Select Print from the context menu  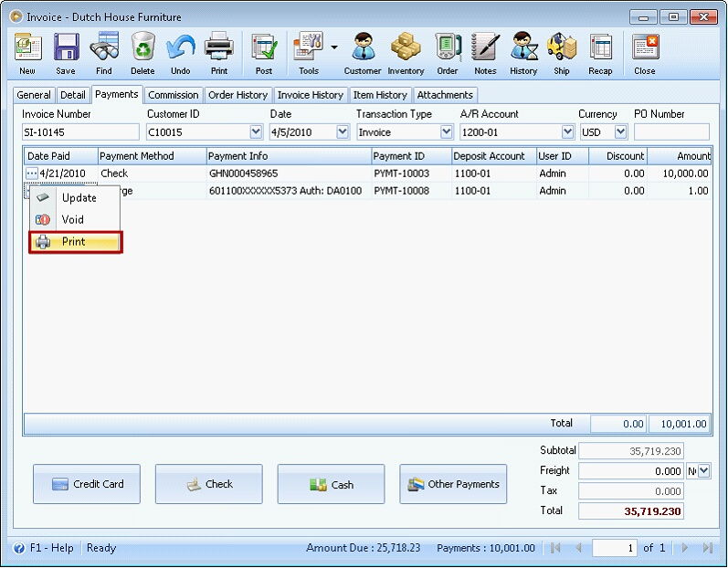point(76,242)
